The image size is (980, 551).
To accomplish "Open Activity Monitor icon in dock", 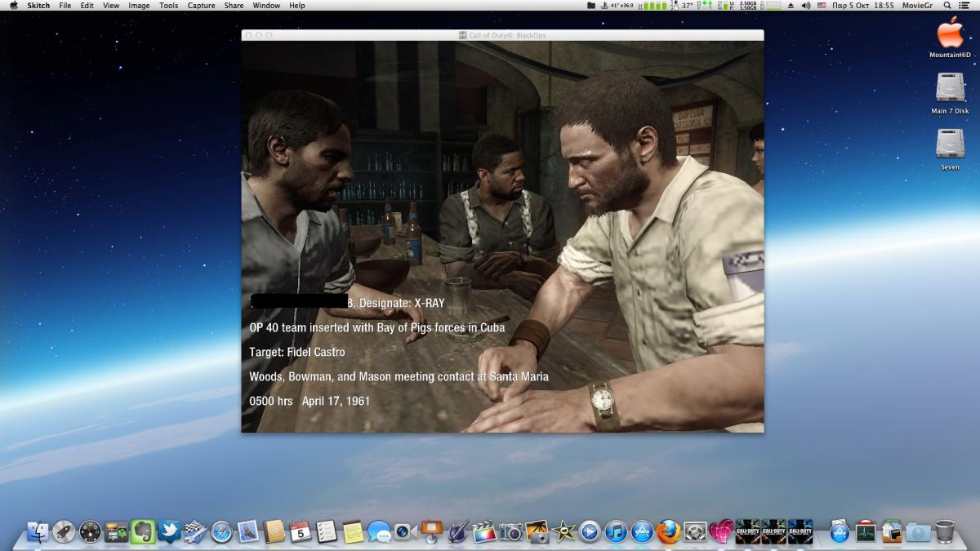I will tap(866, 532).
